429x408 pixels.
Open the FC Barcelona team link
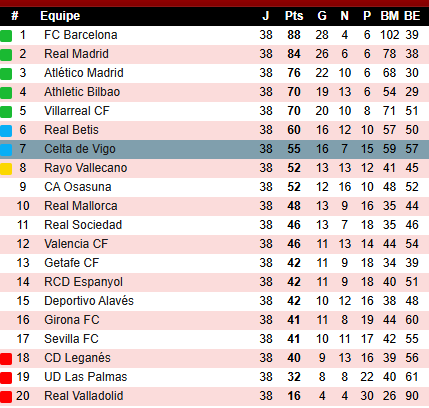81,35
